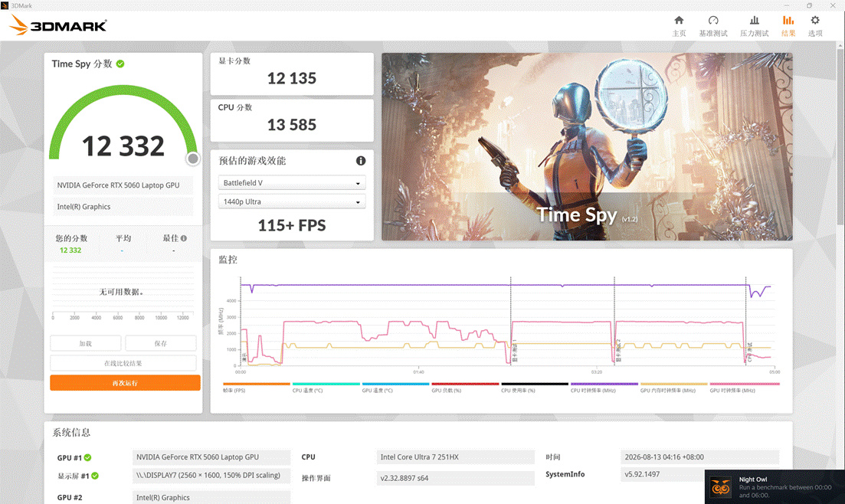Click the 系统信息 section heading
Image resolution: width=845 pixels, height=504 pixels.
(71, 432)
